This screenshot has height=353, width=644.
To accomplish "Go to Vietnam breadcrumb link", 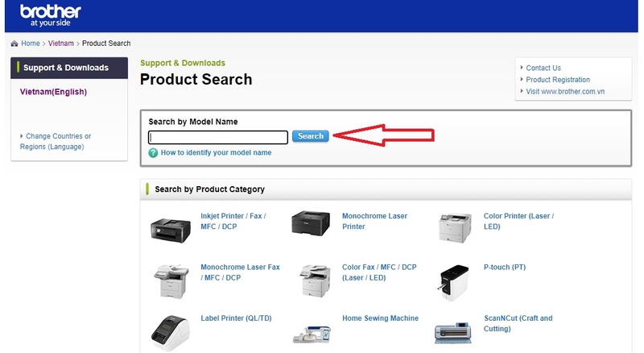I will [x=61, y=44].
